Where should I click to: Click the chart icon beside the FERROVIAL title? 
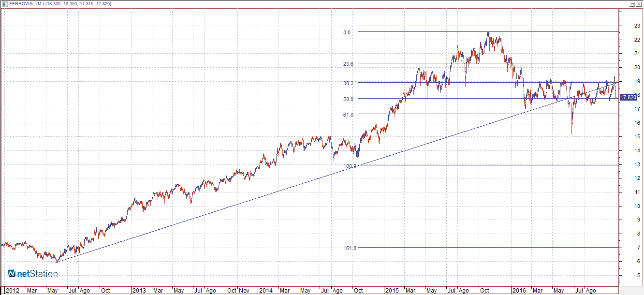(5, 4)
